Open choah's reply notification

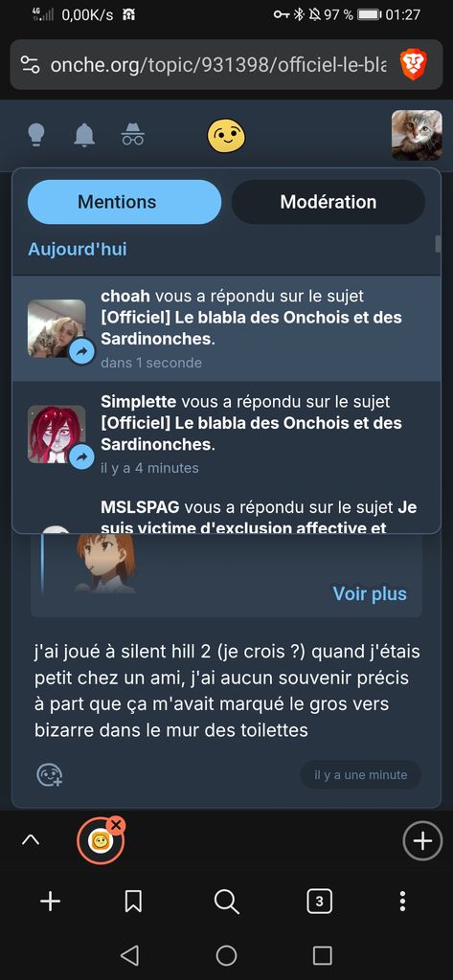point(226,328)
